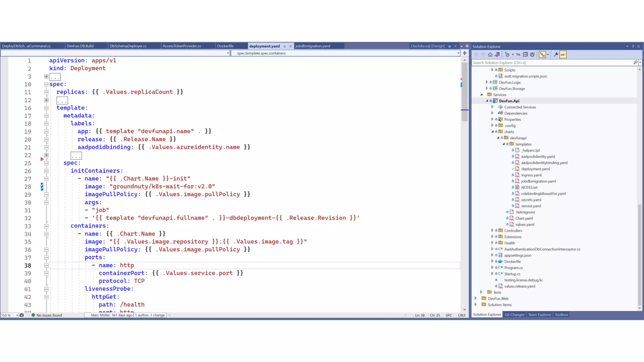Image resolution: width=644 pixels, height=362 pixels.
Task: Click the search magnifier icon in Solution Explorer
Action: click(x=635, y=63)
